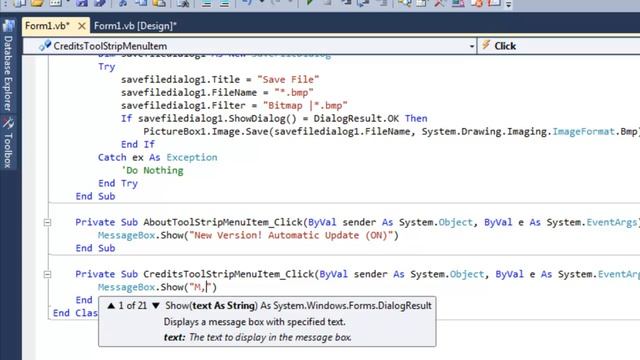640x360 pixels.
Task: Open the Form1.vb [Design]* tab
Action: pos(135,26)
